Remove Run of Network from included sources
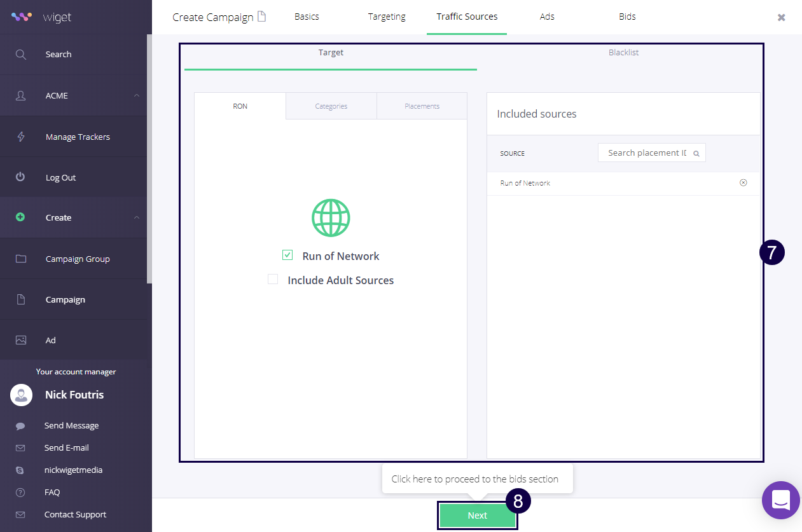Viewport: 802px width, 532px height. (743, 183)
